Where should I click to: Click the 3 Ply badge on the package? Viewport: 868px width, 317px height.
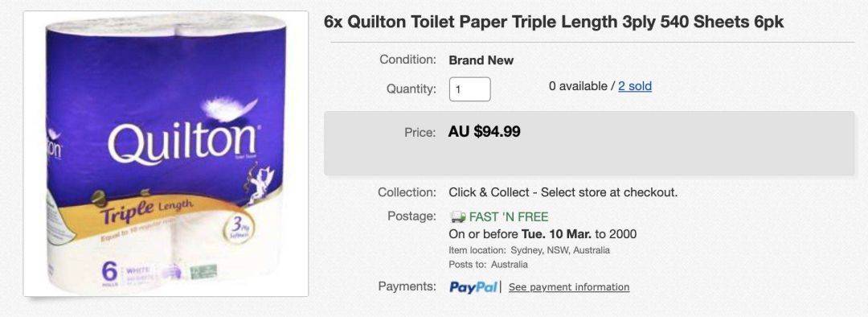point(238,228)
